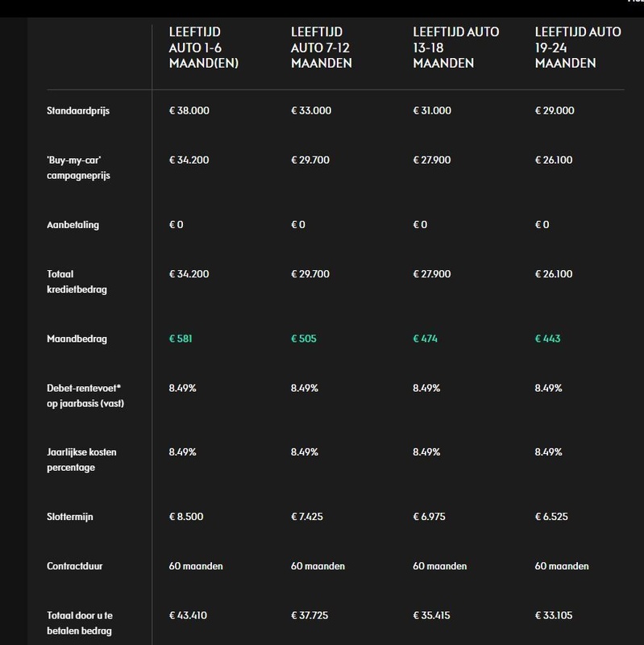
Task: Select the 'Leeftijd auto 13-18 maanden' column header
Action: pos(455,47)
